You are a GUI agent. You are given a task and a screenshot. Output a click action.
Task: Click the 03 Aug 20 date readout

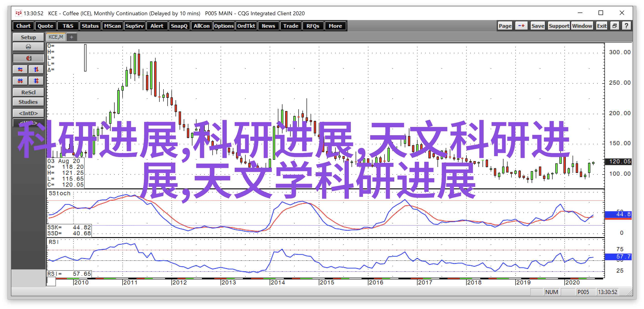click(64, 161)
